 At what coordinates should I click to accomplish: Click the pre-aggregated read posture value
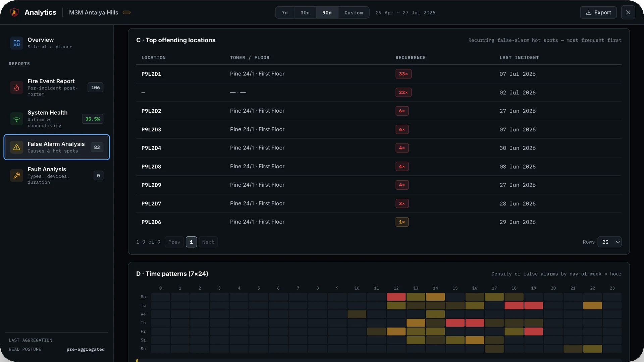click(x=86, y=349)
